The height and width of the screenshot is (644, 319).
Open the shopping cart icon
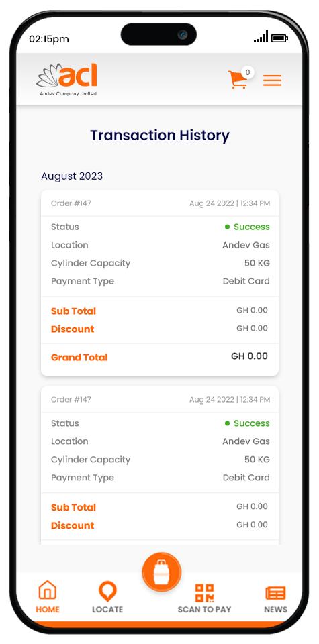pos(238,80)
